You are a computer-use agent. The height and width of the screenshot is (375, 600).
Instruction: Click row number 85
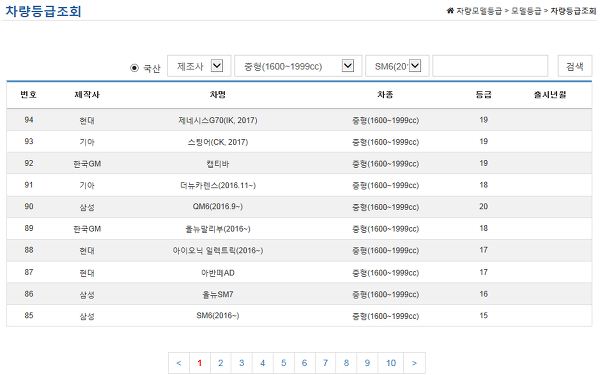[x=29, y=316]
